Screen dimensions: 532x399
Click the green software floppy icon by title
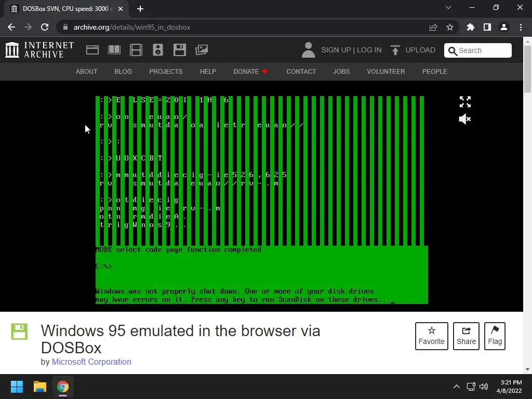19,331
